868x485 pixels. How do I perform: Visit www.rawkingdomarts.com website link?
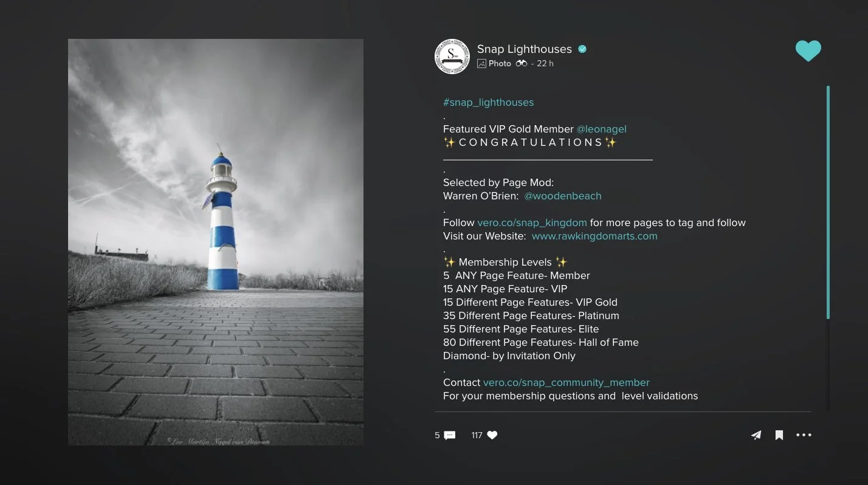(x=594, y=236)
